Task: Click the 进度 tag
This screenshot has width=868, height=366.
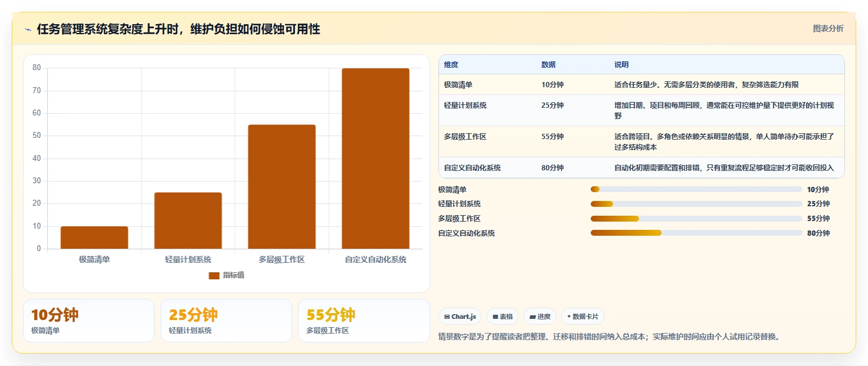Action: tap(539, 316)
